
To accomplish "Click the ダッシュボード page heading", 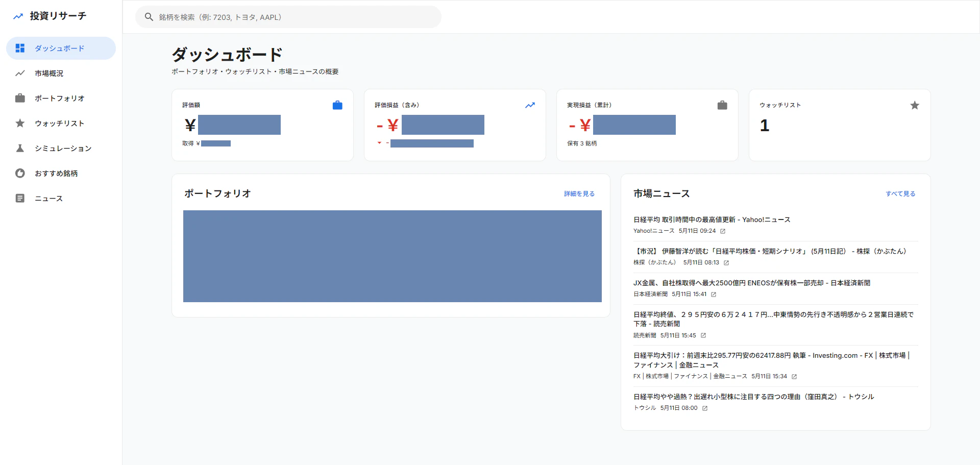I will [227, 54].
